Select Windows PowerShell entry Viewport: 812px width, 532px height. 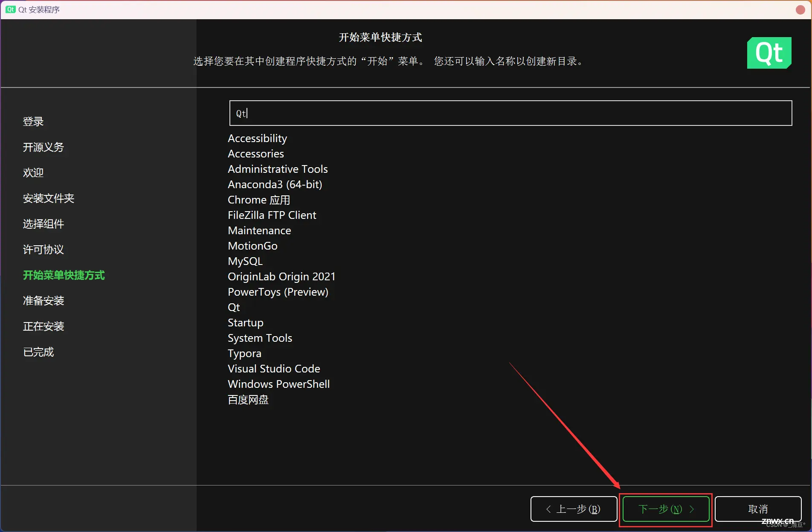278,384
